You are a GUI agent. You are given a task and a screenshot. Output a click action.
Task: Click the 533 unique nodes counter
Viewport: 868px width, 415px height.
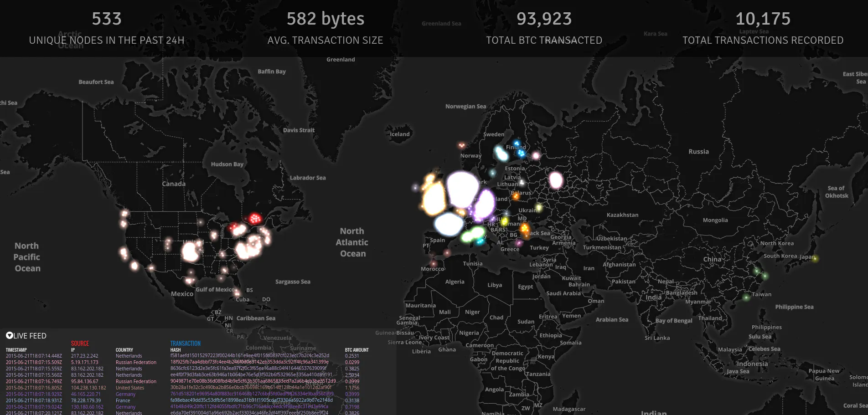(107, 19)
